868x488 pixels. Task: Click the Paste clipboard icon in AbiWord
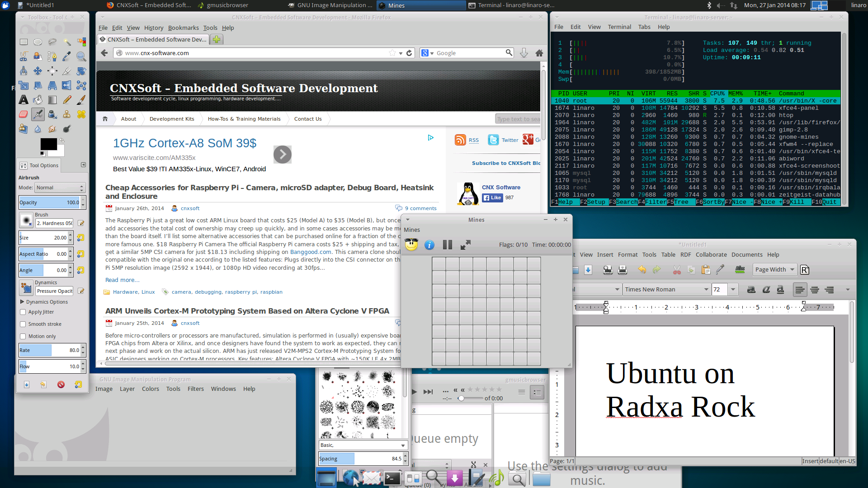706,270
